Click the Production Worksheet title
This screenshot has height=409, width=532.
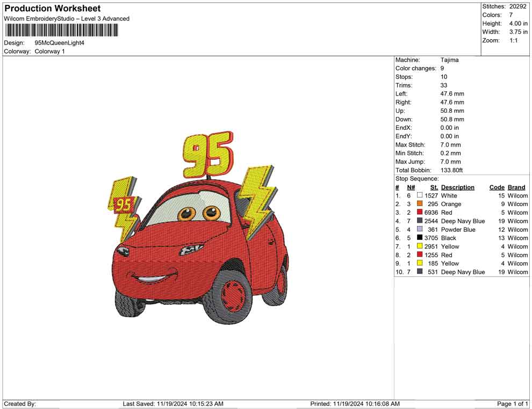coord(52,9)
